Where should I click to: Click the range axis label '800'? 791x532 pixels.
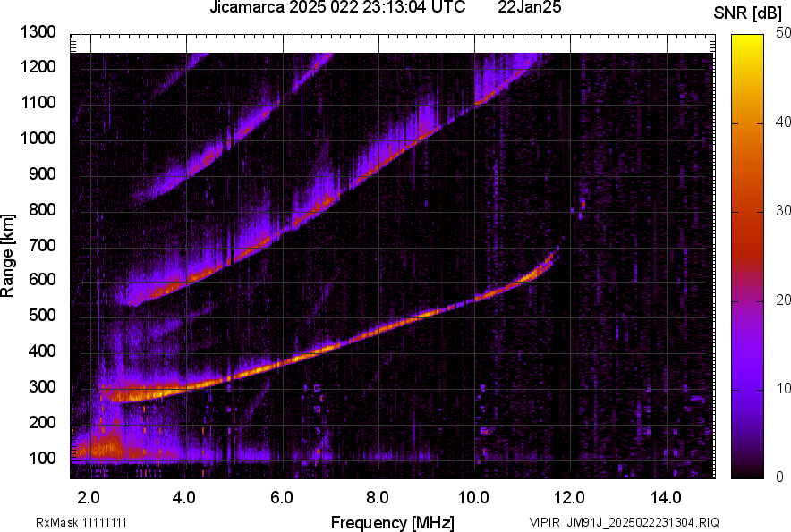(x=42, y=208)
